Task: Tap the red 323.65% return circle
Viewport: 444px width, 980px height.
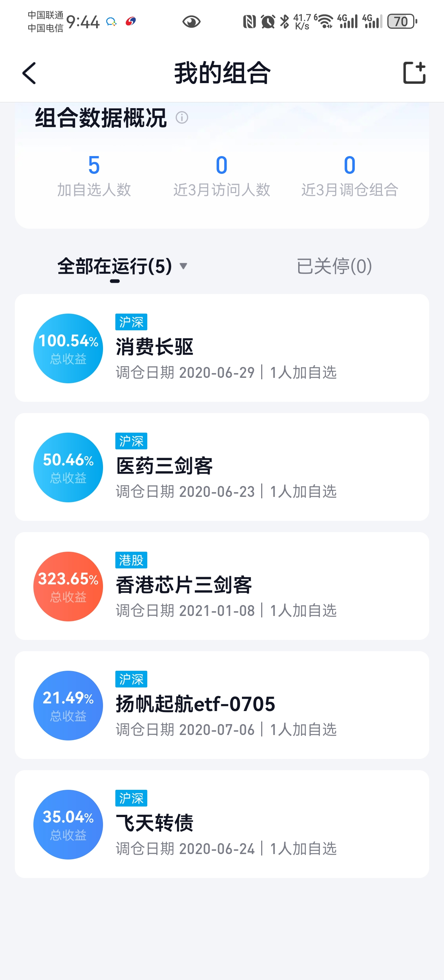Action: click(x=69, y=586)
